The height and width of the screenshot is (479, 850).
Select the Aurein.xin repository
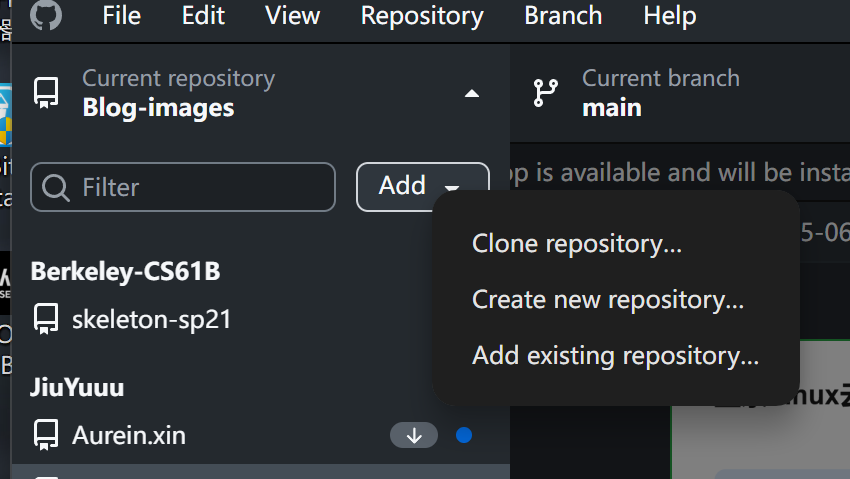[261, 435]
